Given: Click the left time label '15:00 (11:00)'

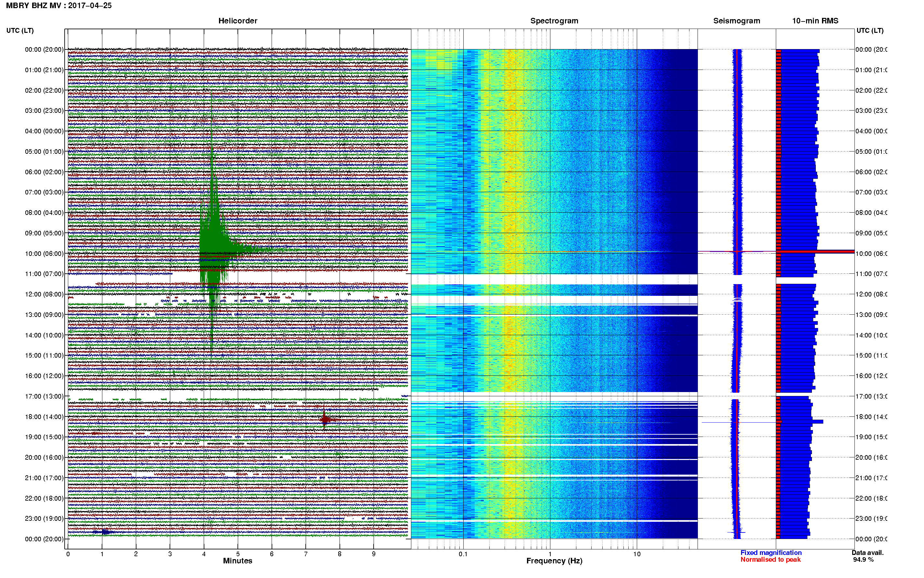Looking at the screenshot, I should [x=44, y=355].
